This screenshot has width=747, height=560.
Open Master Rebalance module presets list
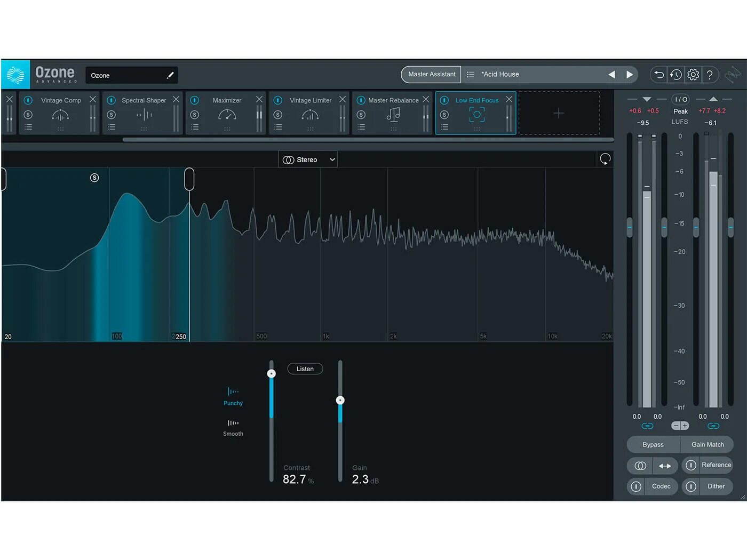click(x=361, y=127)
